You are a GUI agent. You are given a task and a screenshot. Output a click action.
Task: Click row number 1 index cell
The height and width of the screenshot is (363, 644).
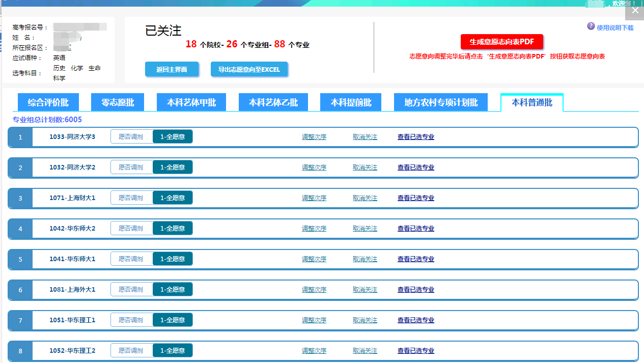(20, 137)
